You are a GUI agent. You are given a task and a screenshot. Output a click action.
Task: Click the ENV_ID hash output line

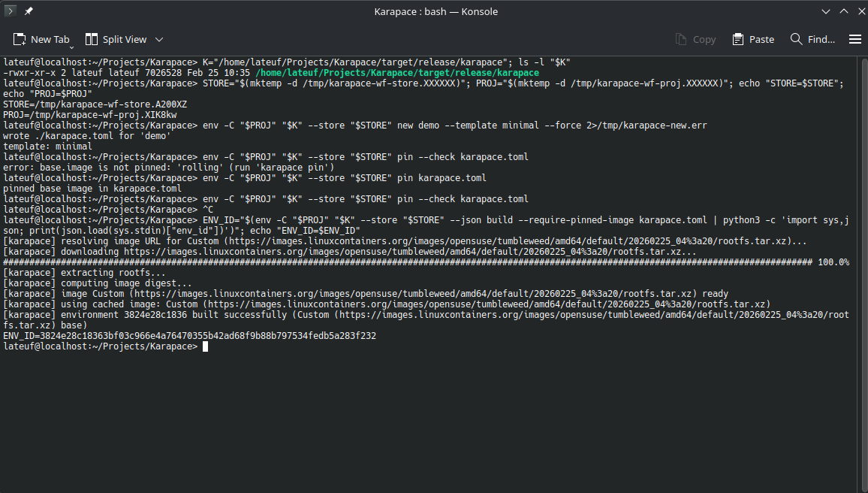coord(189,336)
